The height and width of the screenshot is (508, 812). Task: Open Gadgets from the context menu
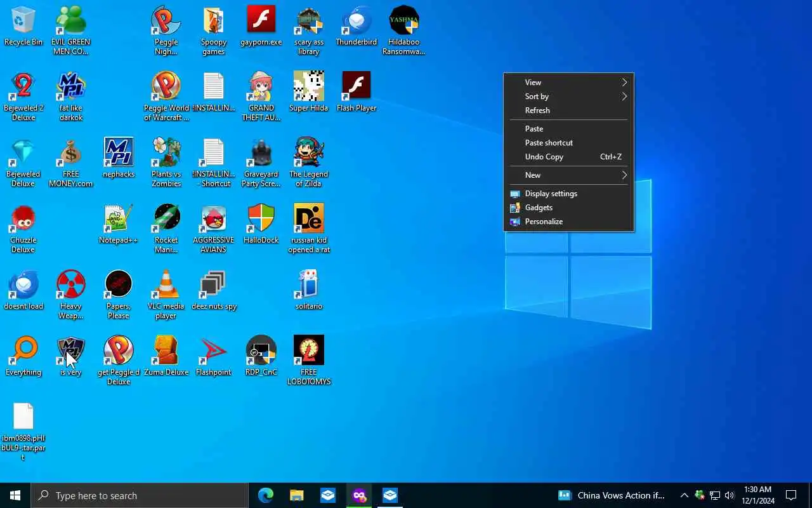tap(569, 208)
